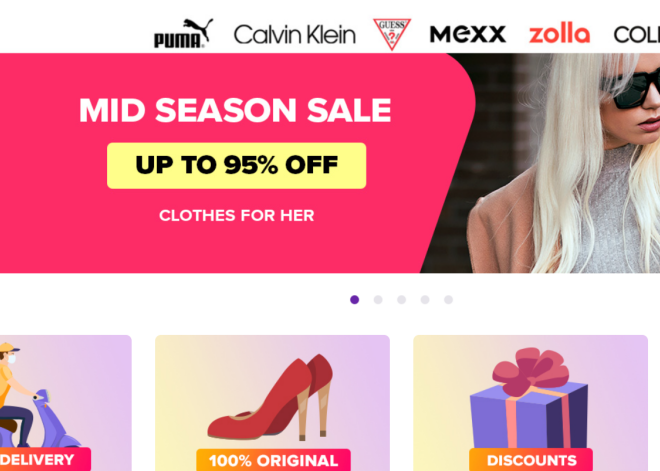Click the DISCOUNTS label
Screen dimensions: 660x471
pyautogui.click(x=531, y=460)
